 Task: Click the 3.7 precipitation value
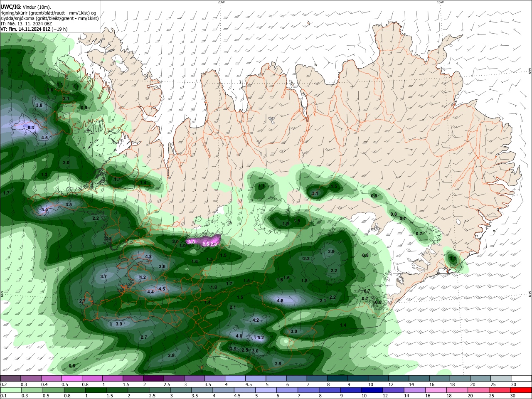[104, 276]
